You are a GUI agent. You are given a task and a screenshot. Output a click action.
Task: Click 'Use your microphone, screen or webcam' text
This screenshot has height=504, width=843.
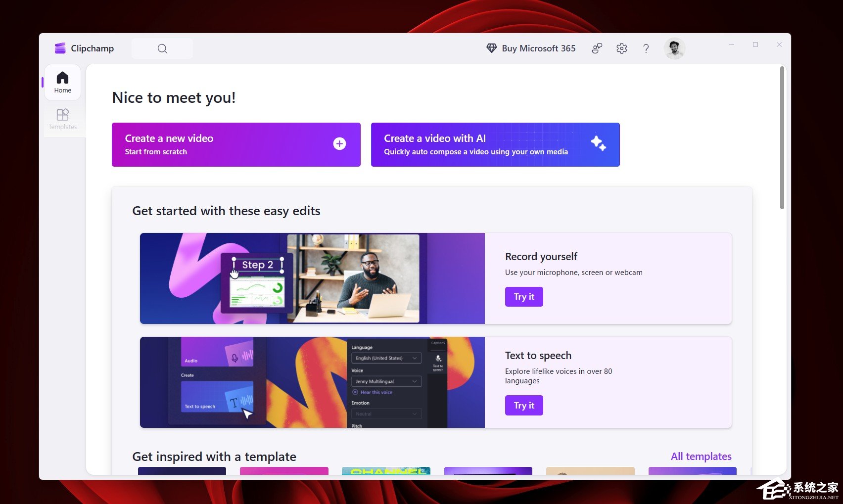pyautogui.click(x=574, y=273)
